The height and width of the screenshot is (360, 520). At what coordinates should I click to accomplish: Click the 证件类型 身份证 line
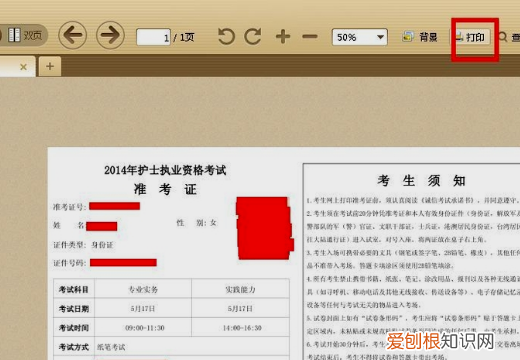[83, 245]
